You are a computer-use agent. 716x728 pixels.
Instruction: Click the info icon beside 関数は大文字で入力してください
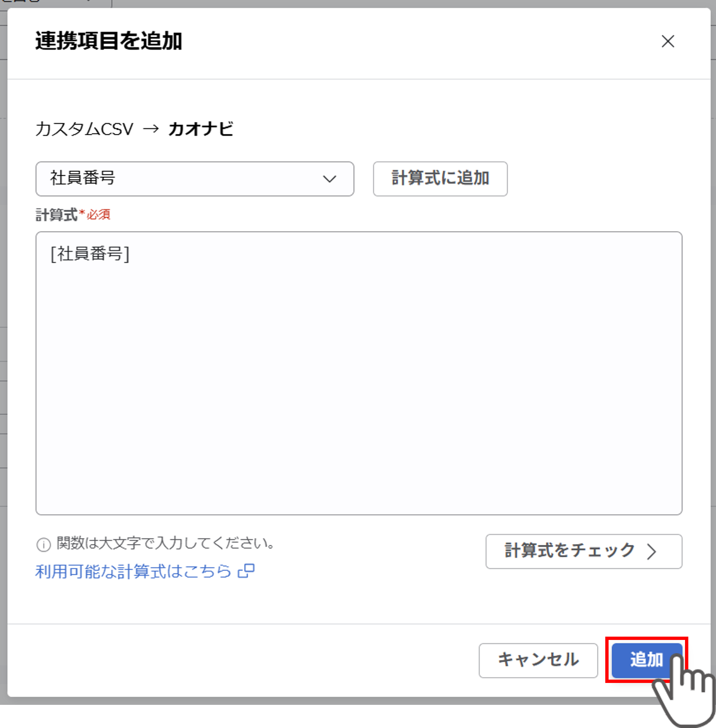point(43,544)
